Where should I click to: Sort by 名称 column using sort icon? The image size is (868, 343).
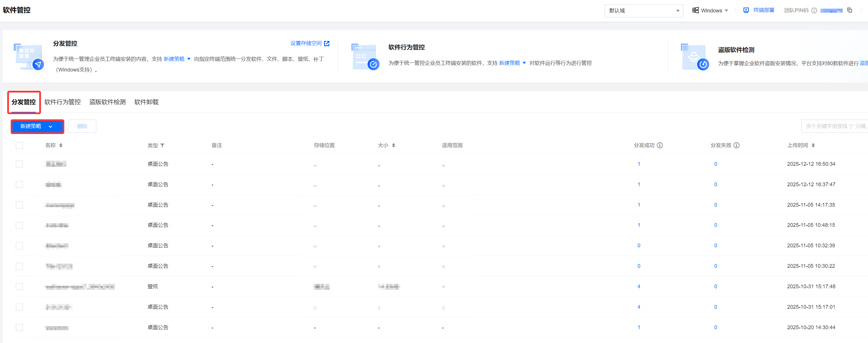61,145
